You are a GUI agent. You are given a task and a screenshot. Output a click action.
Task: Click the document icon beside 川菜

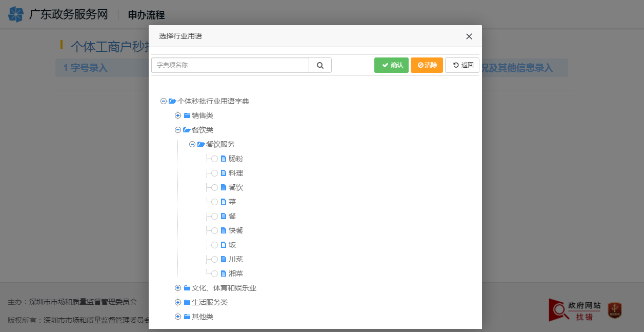pyautogui.click(x=224, y=259)
